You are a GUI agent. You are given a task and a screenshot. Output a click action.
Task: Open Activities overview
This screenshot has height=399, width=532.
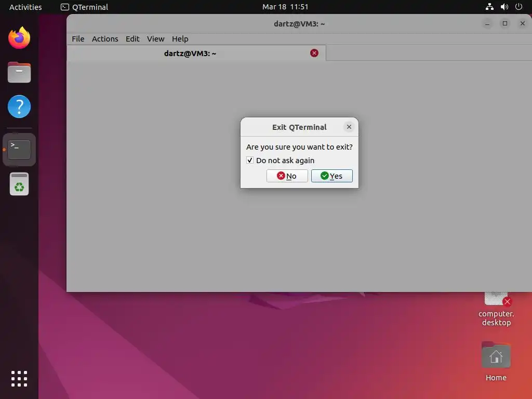click(25, 7)
